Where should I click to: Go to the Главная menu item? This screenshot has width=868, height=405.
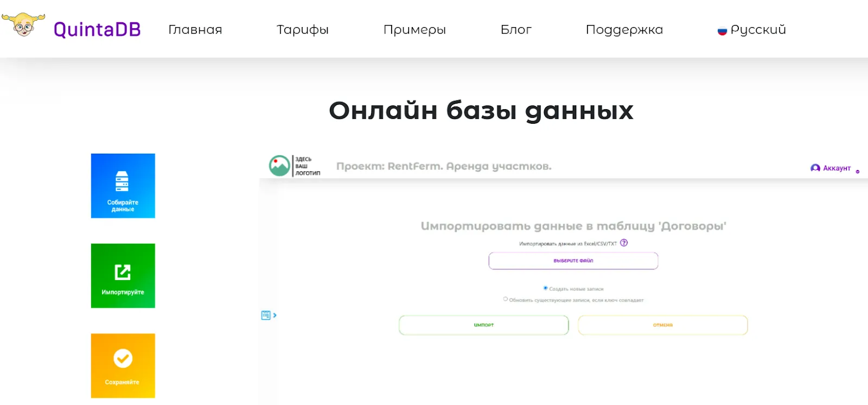[x=195, y=30]
